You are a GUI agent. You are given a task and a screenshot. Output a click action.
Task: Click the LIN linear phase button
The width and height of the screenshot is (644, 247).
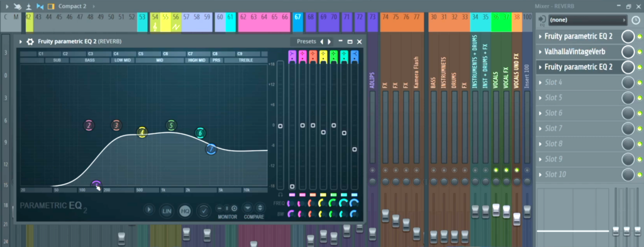click(x=166, y=211)
